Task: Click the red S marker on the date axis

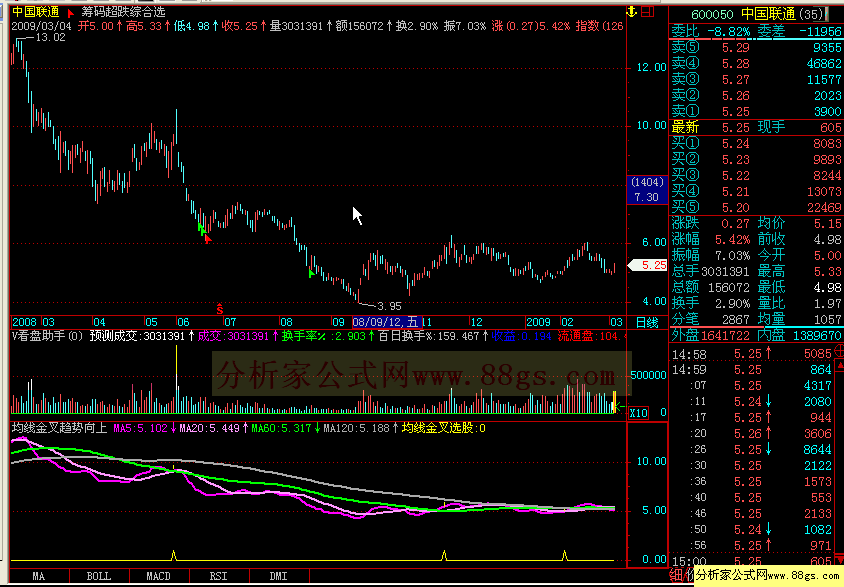Action: [x=220, y=309]
